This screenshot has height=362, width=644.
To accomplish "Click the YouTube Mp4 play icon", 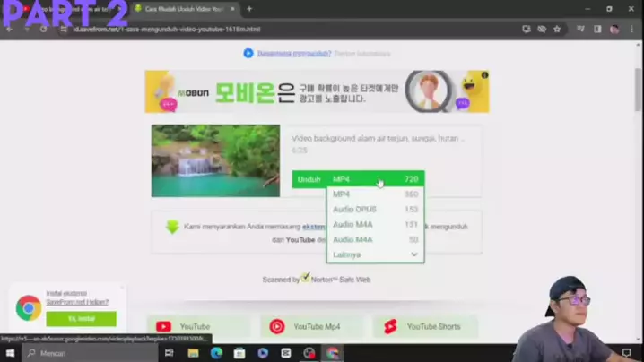I will [277, 327].
